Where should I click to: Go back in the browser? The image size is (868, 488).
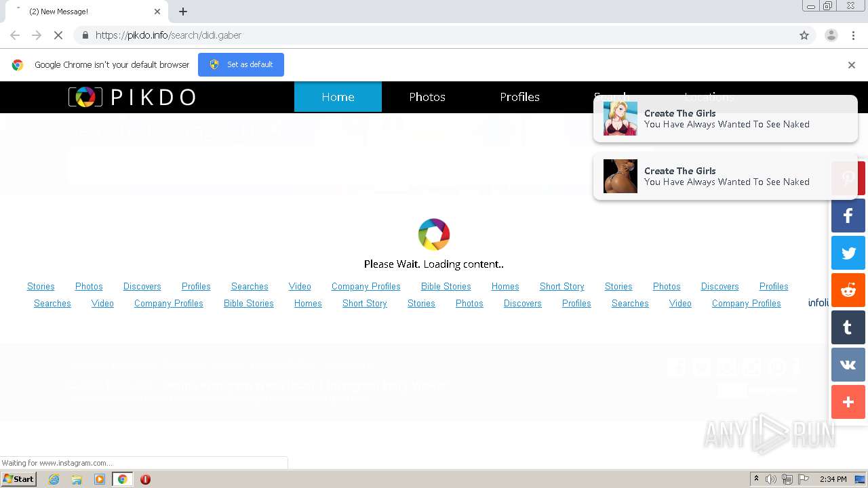[15, 35]
